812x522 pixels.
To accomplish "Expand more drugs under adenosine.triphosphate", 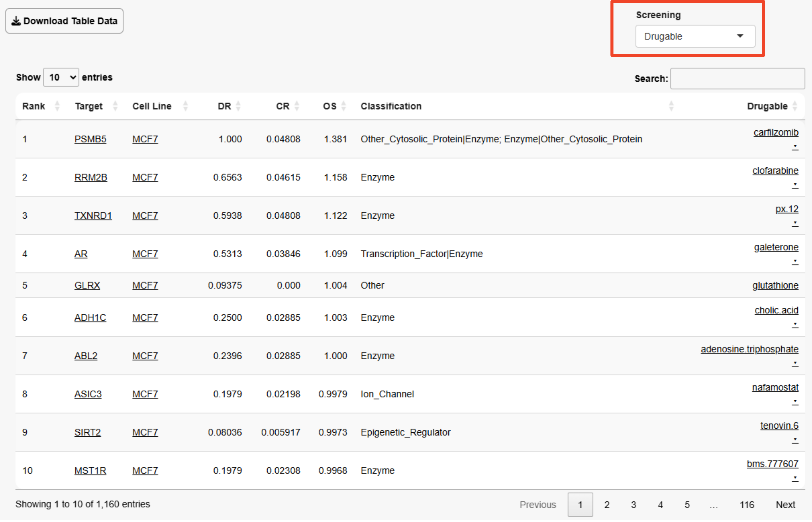I will [x=795, y=363].
